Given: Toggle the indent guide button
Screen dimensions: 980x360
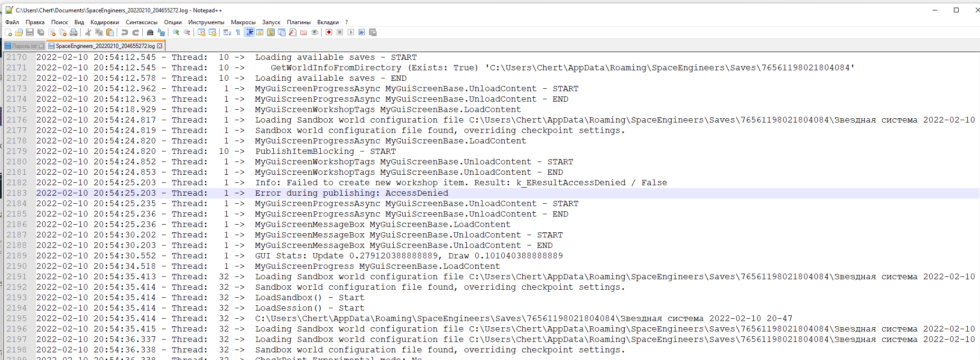Looking at the screenshot, I should pyautogui.click(x=249, y=32).
